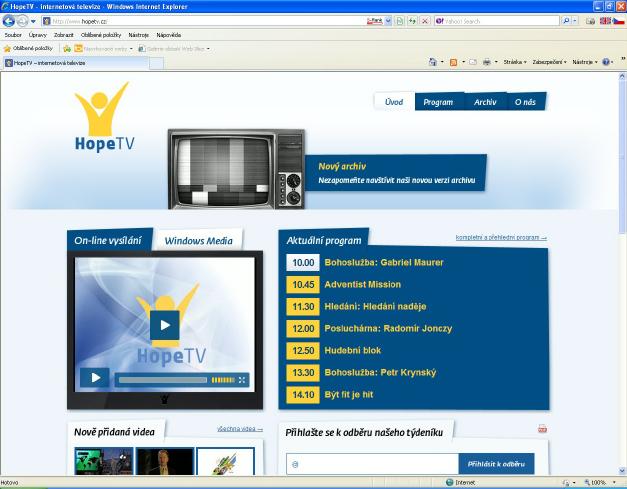Refresh the page using green arrows icon

coord(412,21)
